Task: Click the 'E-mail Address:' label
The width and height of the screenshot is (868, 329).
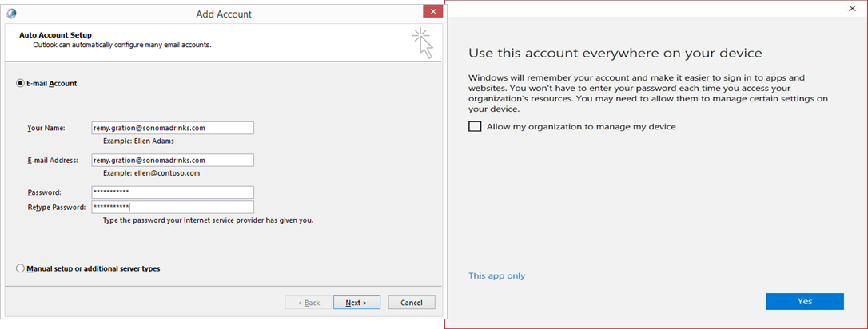Action: click(53, 161)
